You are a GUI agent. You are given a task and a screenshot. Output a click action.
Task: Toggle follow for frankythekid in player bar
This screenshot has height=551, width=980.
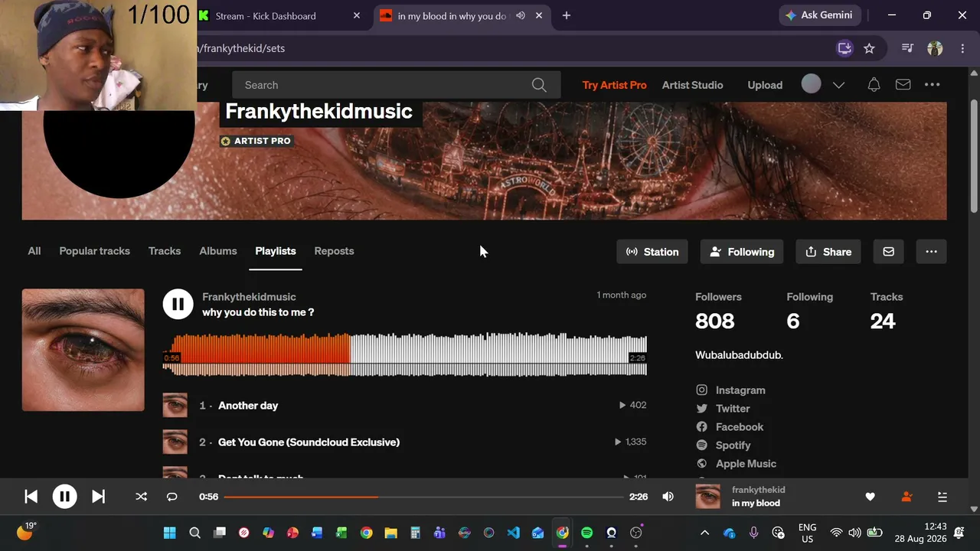click(906, 497)
